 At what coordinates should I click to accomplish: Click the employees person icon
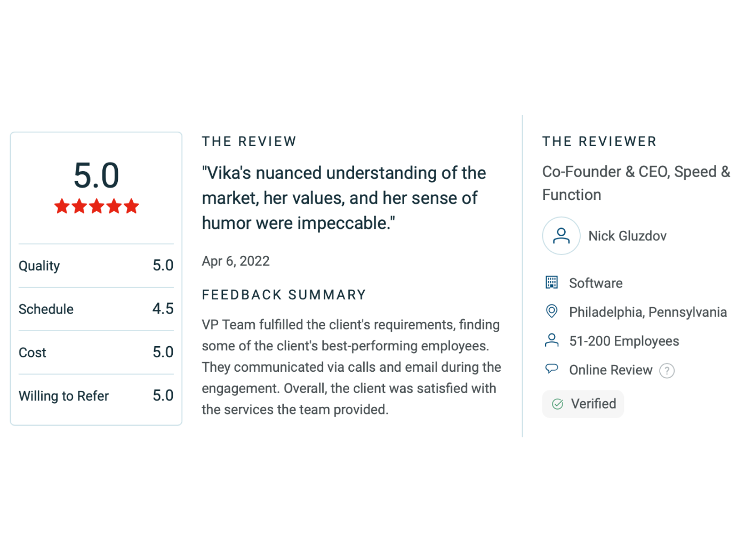point(551,340)
